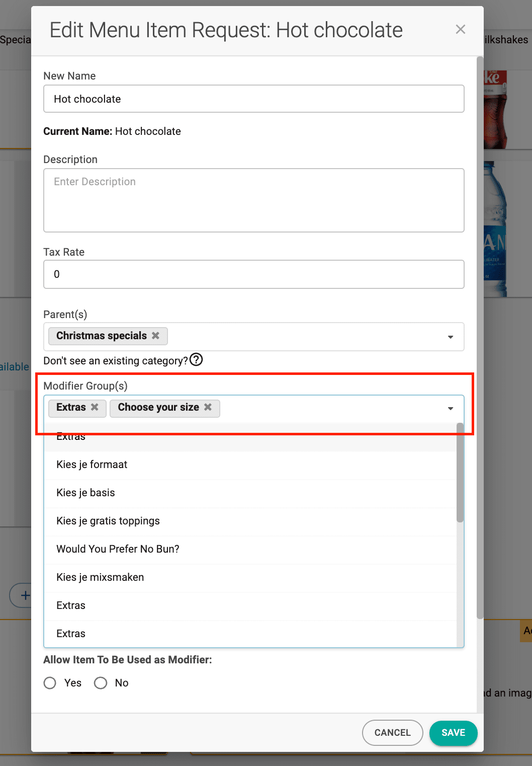532x766 pixels.
Task: Remove the Choose your size tag
Action: (208, 407)
